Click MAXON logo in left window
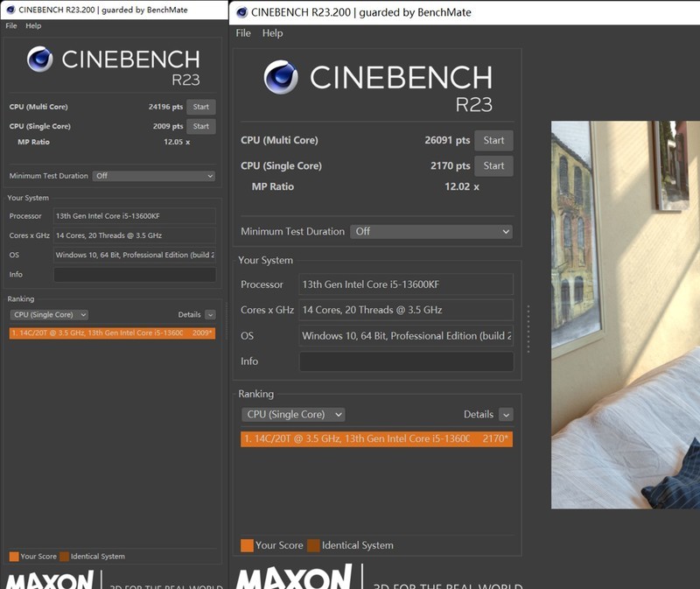Screen dimensions: 700x589 [x=49, y=579]
